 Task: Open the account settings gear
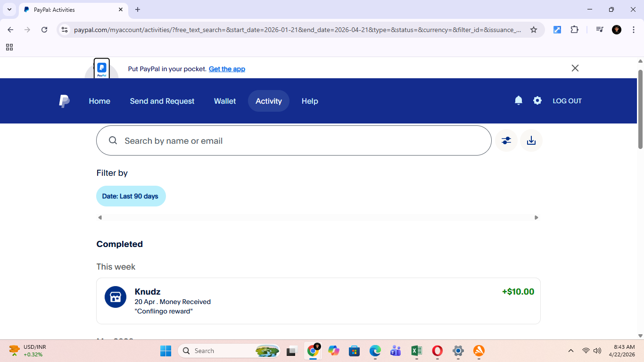(537, 100)
